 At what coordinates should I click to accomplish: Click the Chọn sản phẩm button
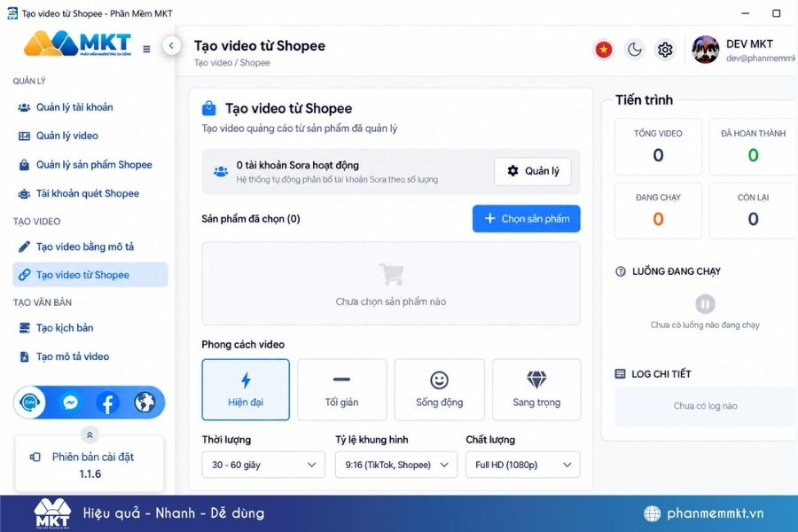526,219
